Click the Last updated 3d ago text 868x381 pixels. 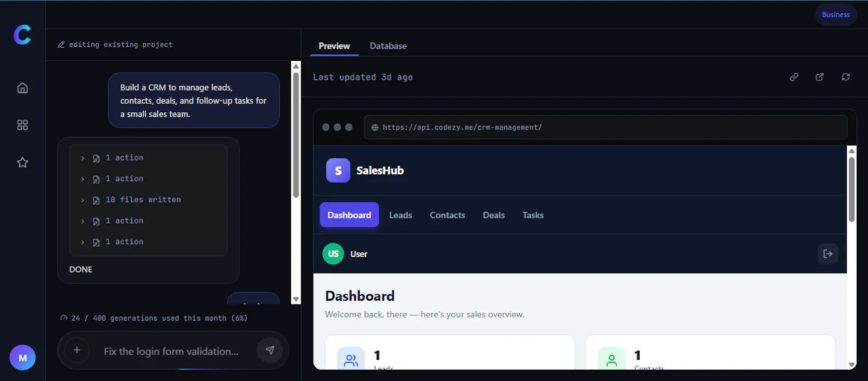coord(363,77)
